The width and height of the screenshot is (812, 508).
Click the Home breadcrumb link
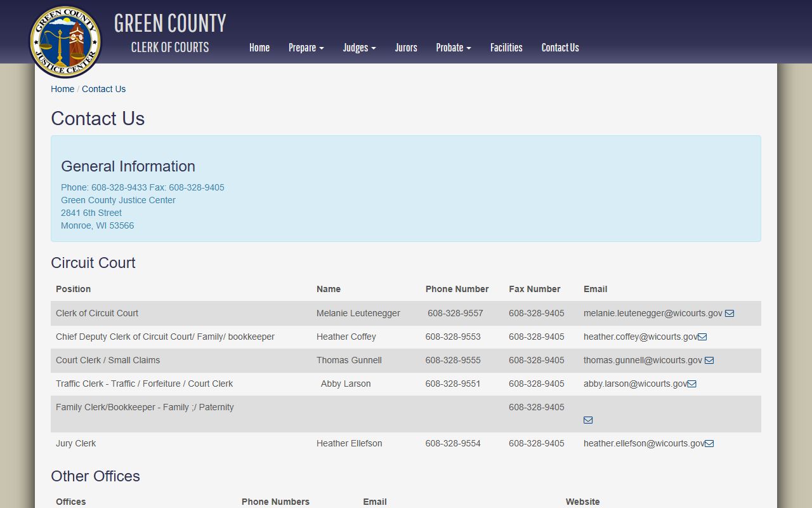62,89
